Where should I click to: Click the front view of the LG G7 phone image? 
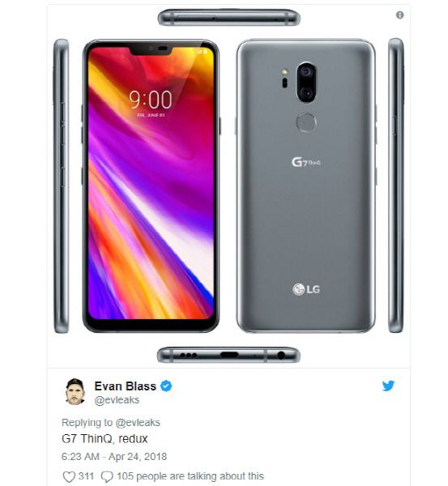[151, 186]
